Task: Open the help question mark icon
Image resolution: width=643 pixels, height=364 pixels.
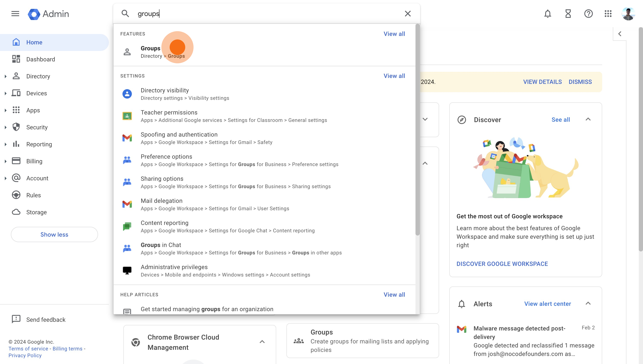Action: (588, 14)
